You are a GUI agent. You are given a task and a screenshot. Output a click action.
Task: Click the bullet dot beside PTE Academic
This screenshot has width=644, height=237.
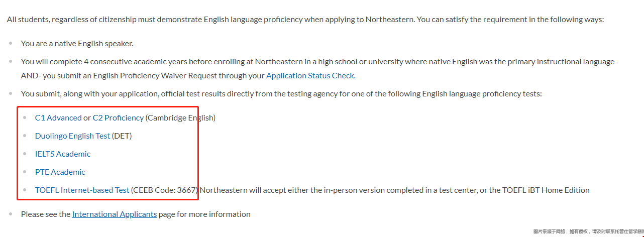tap(25, 172)
